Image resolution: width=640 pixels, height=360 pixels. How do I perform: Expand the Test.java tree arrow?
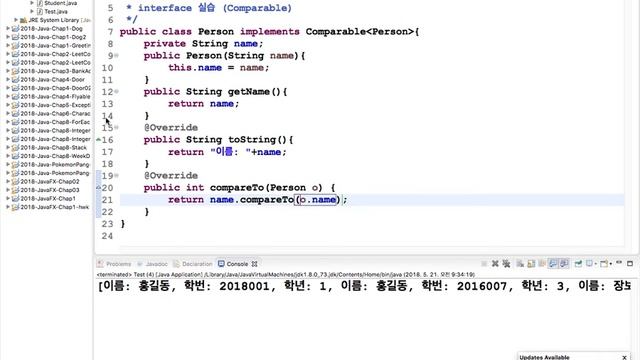32,11
